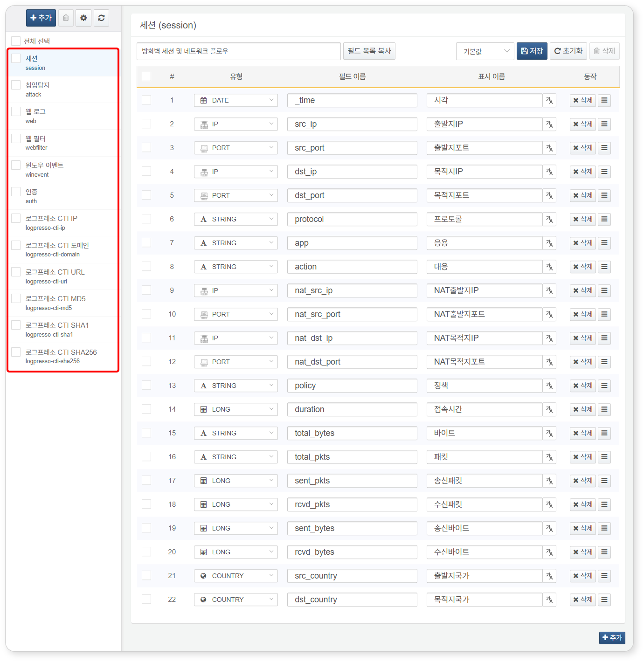Select 로그프레소 CTI URL schema
Viewport: 644px width, 662px height.
[63, 276]
